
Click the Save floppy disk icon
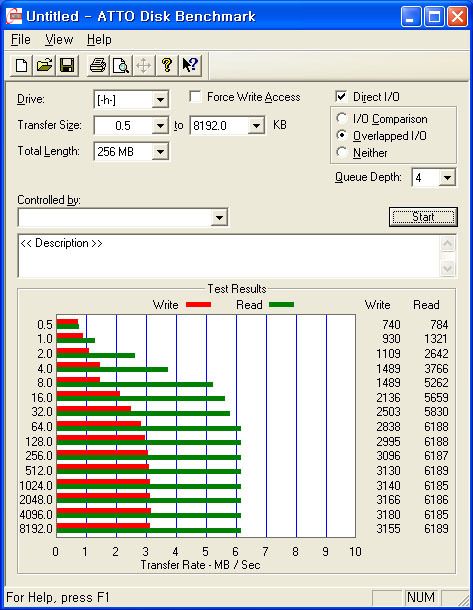click(67, 65)
